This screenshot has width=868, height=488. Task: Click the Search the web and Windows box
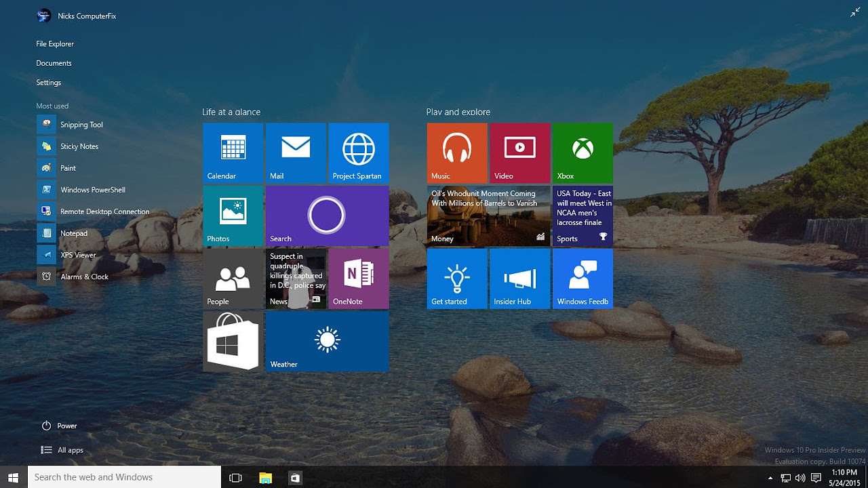[124, 477]
